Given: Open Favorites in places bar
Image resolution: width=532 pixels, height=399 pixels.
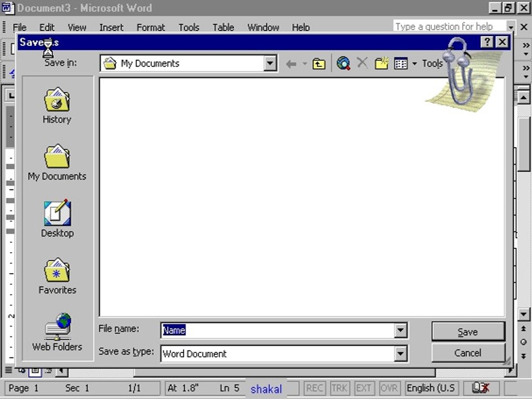Looking at the screenshot, I should click(x=57, y=276).
